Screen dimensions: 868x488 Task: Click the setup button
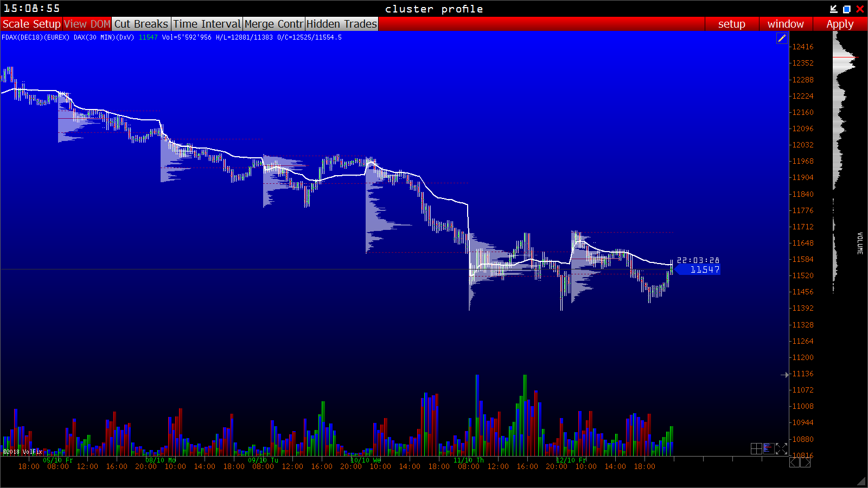coord(731,24)
